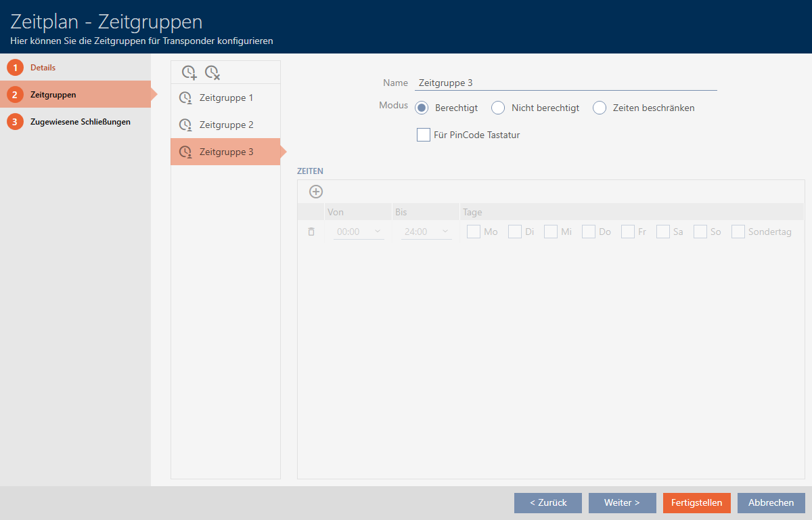Click the clock icon beside Zeitgruppe 1
Viewport: 812px width, 520px height.
tap(185, 98)
